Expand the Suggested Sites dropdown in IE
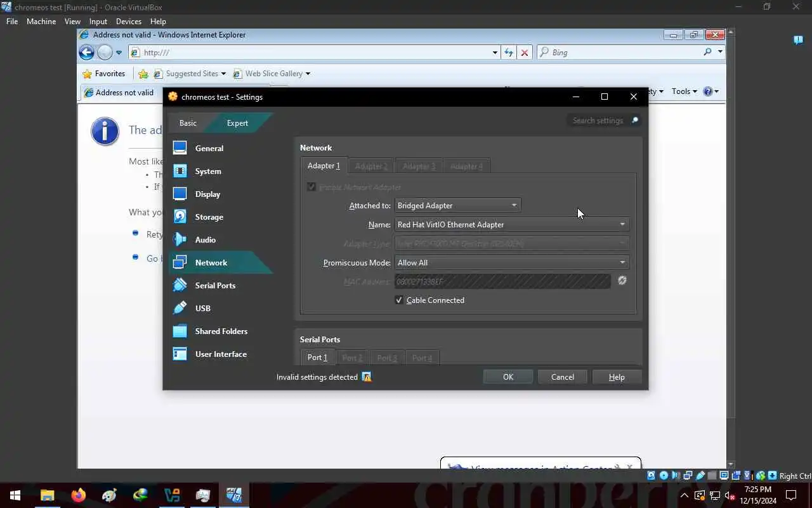The image size is (812, 508). [x=223, y=74]
